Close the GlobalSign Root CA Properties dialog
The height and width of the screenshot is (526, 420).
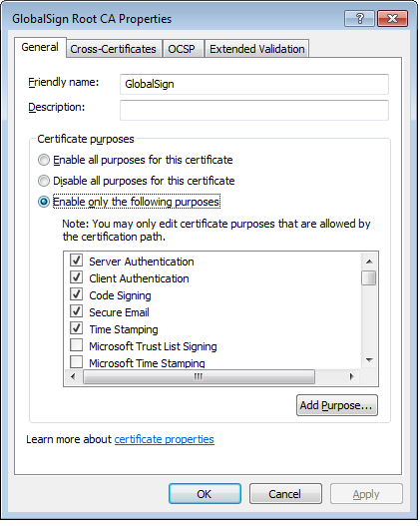coord(392,18)
